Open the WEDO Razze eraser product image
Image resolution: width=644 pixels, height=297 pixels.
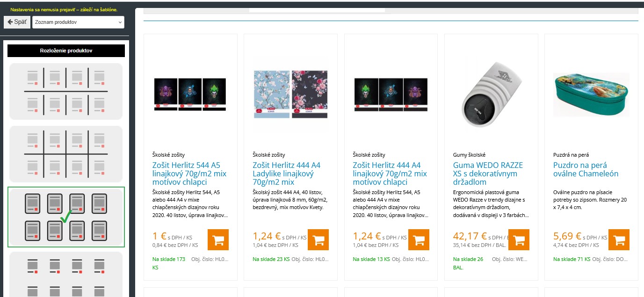[x=491, y=94]
